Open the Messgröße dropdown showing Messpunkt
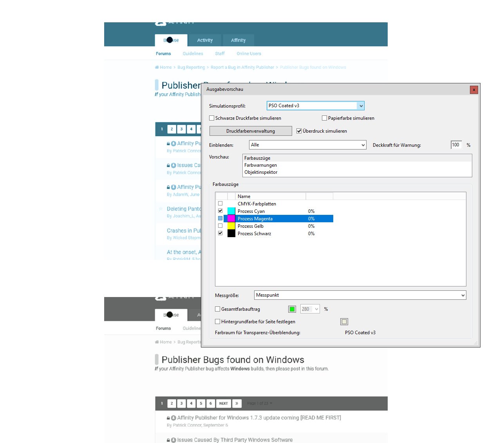 tap(360, 295)
